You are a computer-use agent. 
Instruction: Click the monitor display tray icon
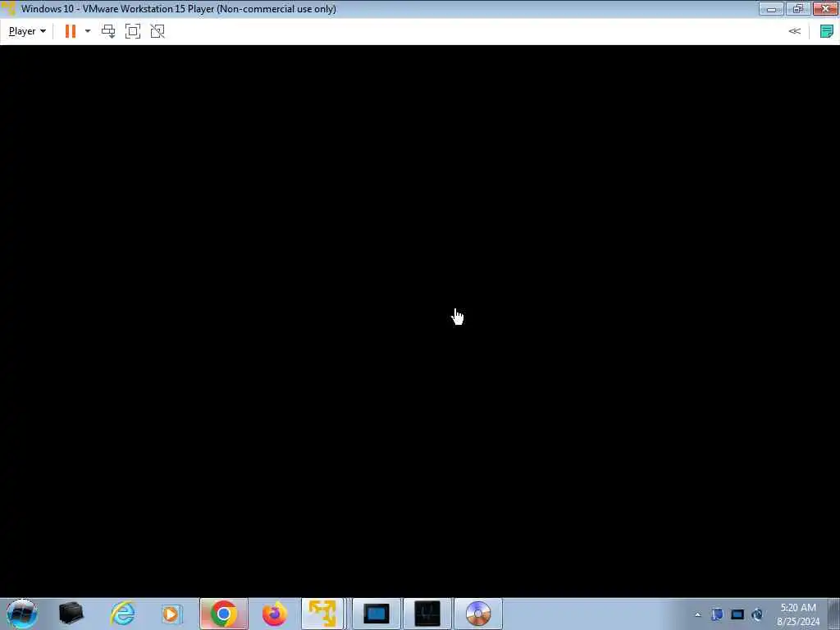coord(737,614)
